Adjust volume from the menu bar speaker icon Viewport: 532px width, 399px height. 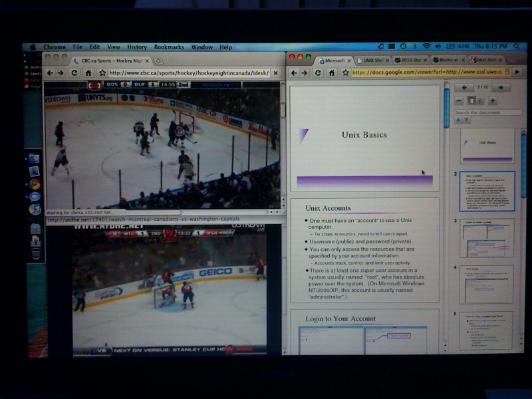pyautogui.click(x=438, y=47)
